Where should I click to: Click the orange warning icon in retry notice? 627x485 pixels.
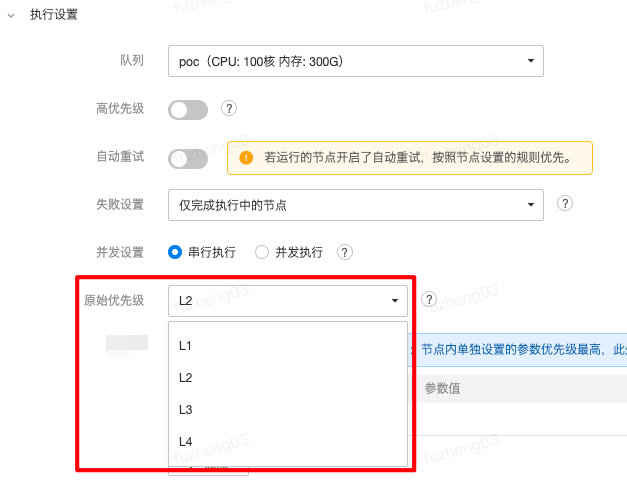(x=246, y=158)
